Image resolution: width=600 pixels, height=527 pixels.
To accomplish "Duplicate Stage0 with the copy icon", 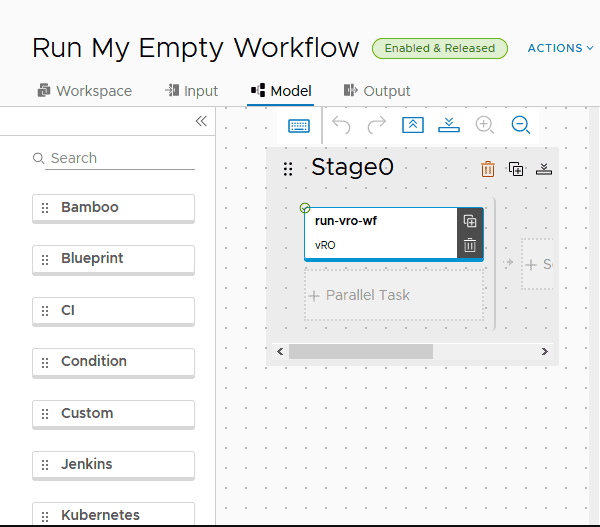I will pyautogui.click(x=516, y=169).
